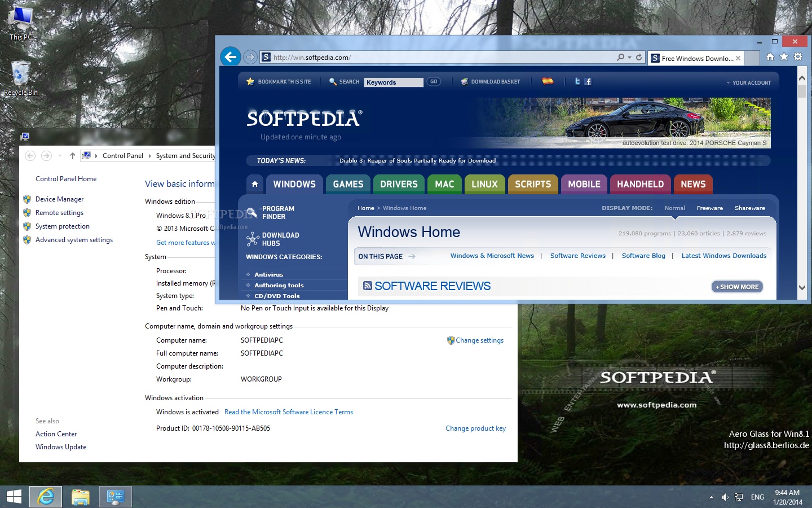The height and width of the screenshot is (508, 812).
Task: Open the Recycle Bin desktop icon
Action: click(21, 78)
